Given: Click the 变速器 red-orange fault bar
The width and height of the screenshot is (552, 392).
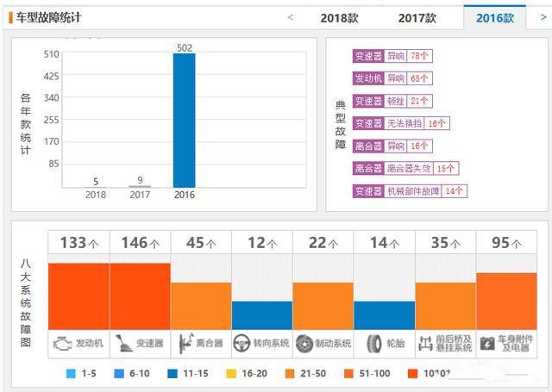Looking at the screenshot, I should (140, 296).
